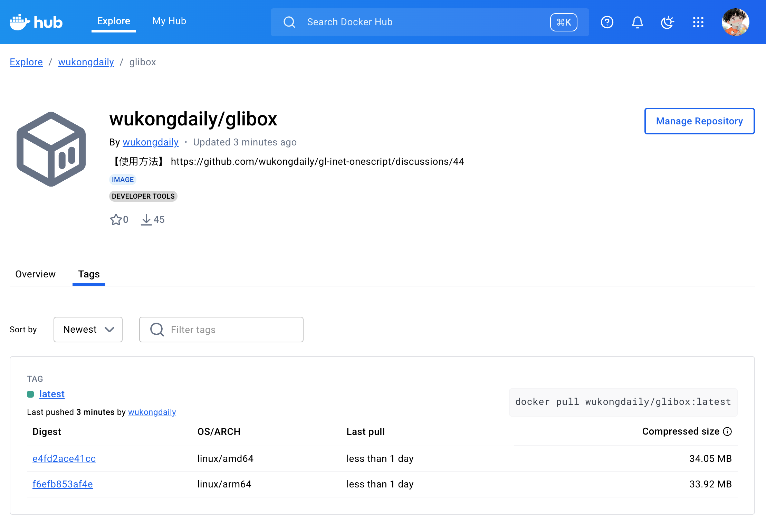This screenshot has width=766, height=532.
Task: Click the IMAGE badge
Action: tap(123, 180)
